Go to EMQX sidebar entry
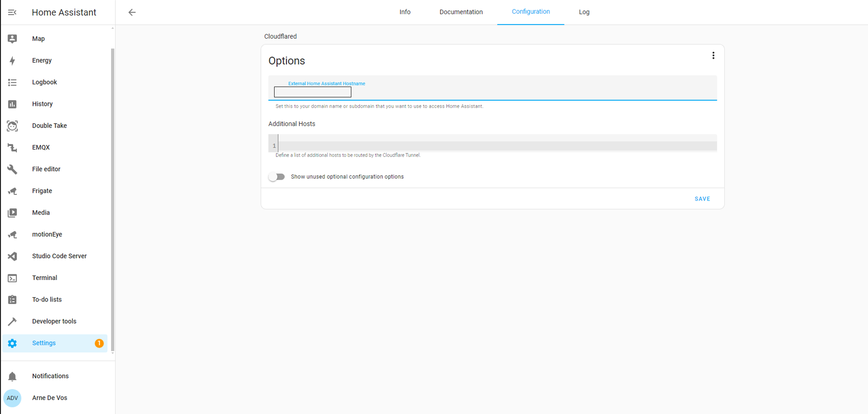 55,147
